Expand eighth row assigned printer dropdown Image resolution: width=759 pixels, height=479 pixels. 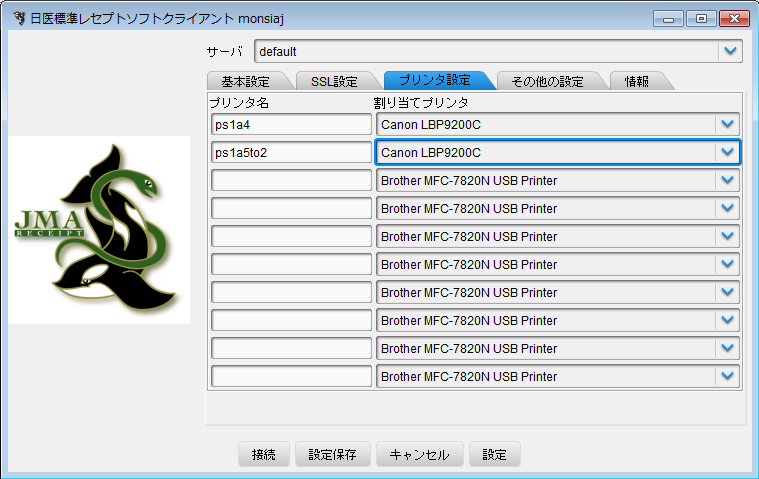[x=558, y=320]
